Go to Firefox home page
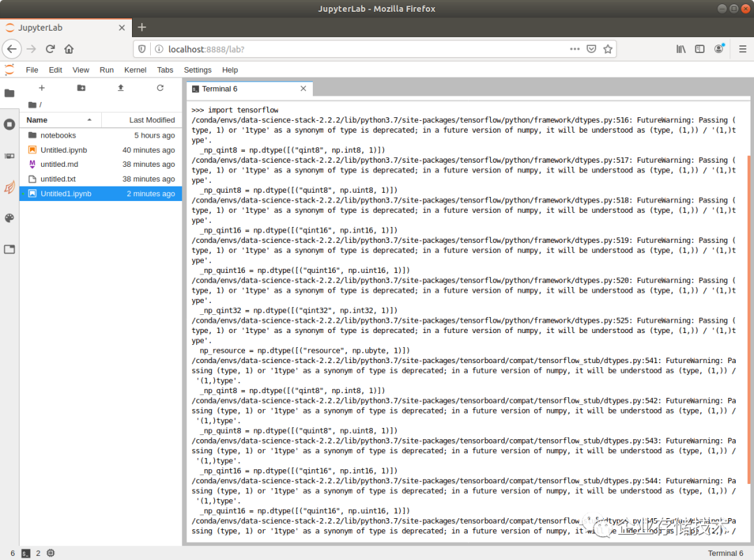 [68, 49]
